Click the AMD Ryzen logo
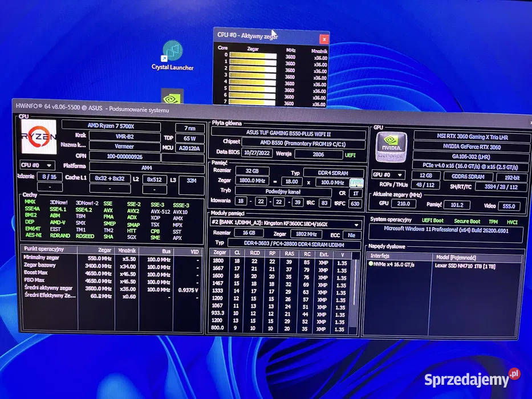 tap(39, 137)
